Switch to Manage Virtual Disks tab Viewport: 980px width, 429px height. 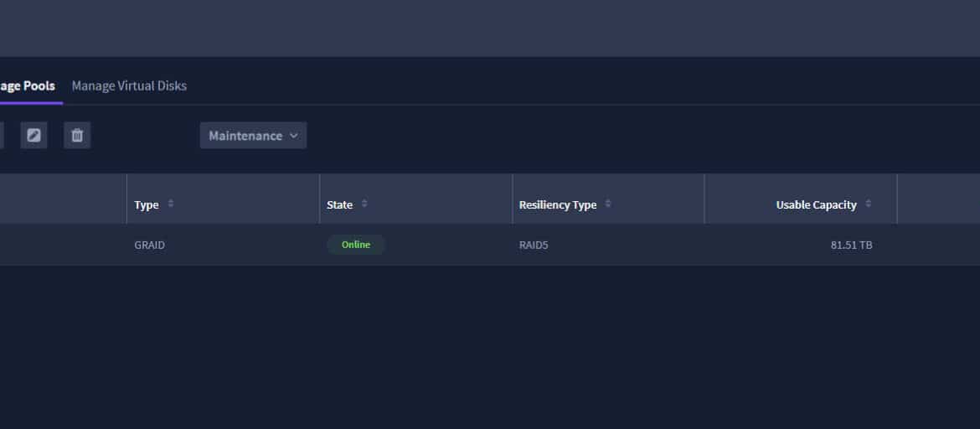(129, 85)
